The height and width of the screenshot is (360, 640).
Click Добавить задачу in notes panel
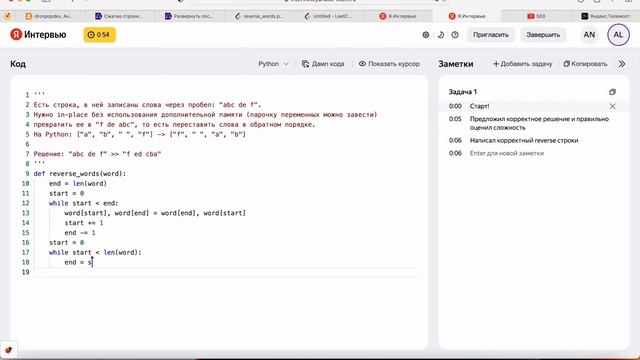[522, 64]
